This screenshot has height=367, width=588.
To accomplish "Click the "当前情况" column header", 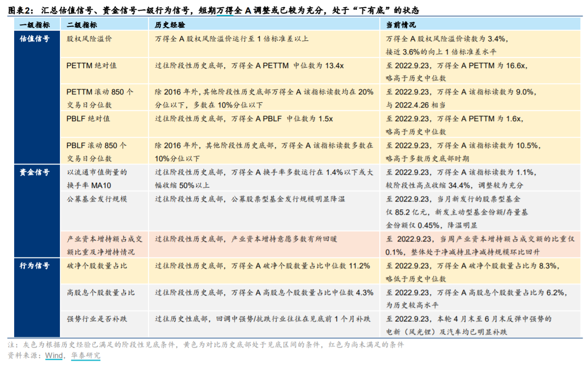I will (x=401, y=24).
